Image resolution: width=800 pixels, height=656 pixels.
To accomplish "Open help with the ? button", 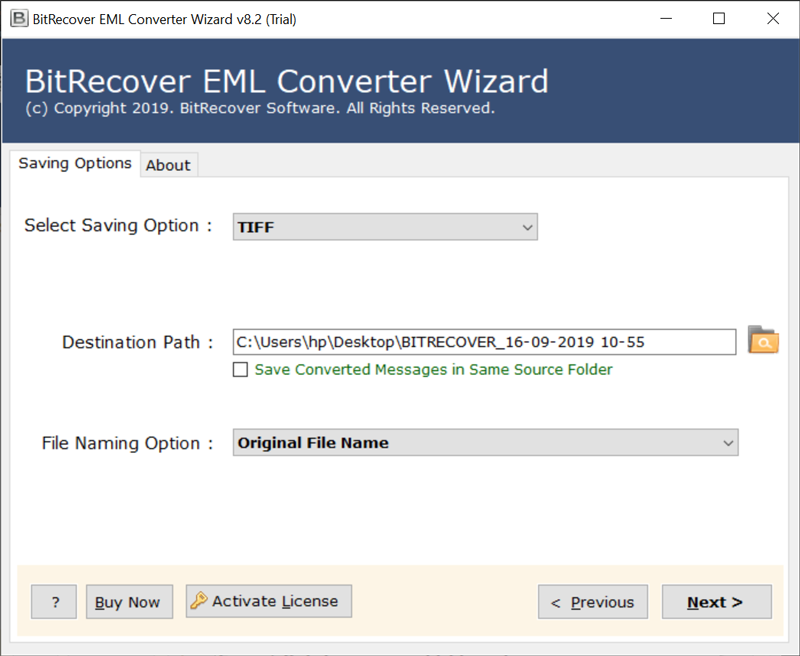I will (x=54, y=602).
